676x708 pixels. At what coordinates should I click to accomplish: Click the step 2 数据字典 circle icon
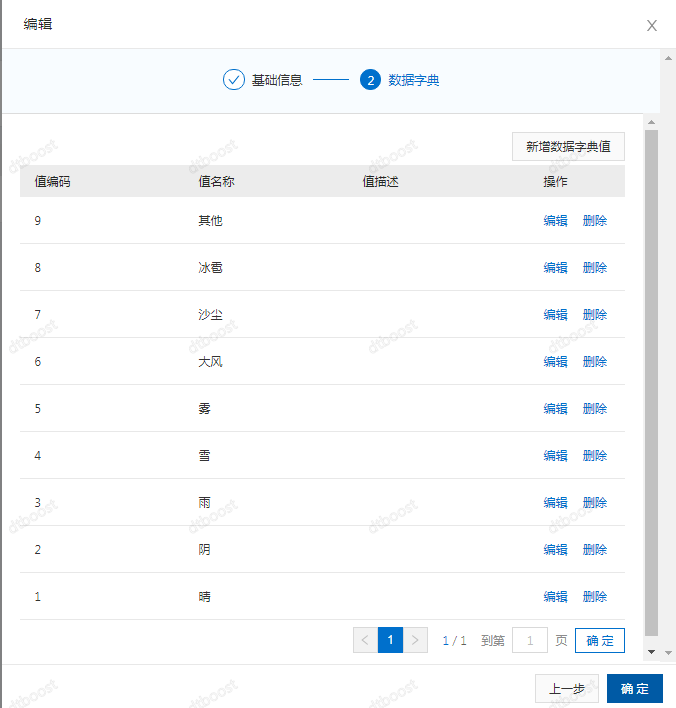click(370, 80)
